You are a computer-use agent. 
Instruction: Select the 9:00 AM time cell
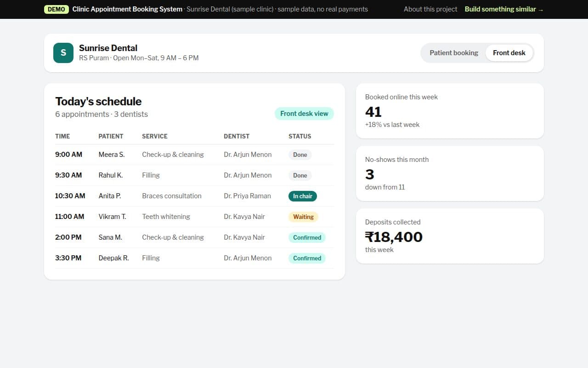click(68, 155)
